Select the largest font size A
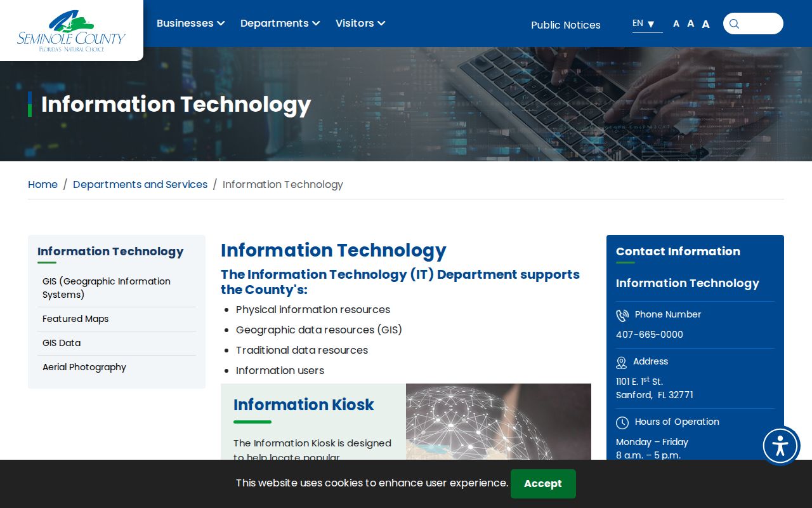The image size is (812, 508). point(705,24)
